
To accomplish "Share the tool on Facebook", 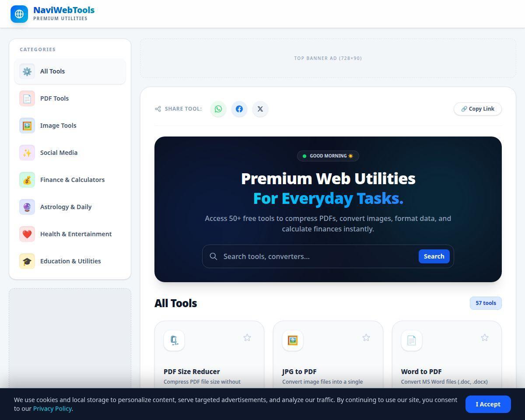I will tap(239, 109).
